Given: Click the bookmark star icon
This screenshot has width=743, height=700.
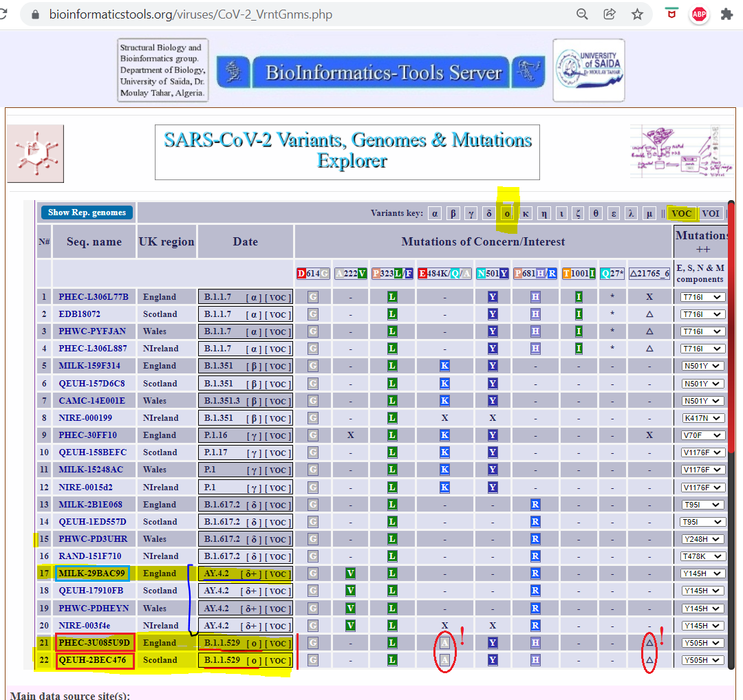Looking at the screenshot, I should (637, 14).
